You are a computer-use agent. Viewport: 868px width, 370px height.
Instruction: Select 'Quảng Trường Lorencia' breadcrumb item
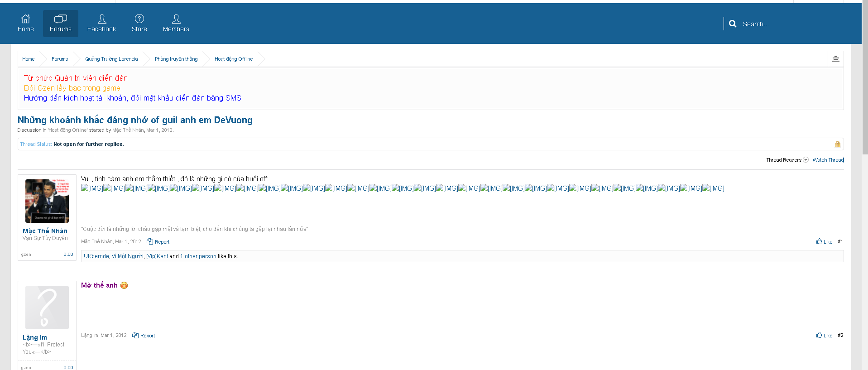pyautogui.click(x=111, y=59)
